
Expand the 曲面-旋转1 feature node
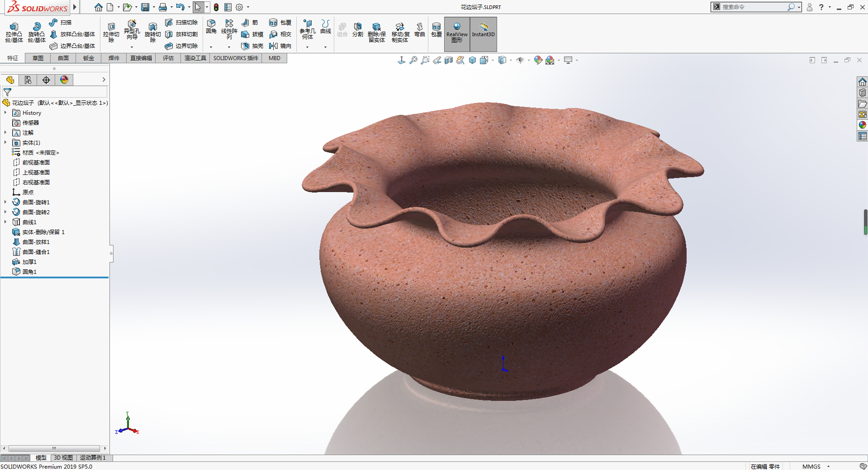5,202
